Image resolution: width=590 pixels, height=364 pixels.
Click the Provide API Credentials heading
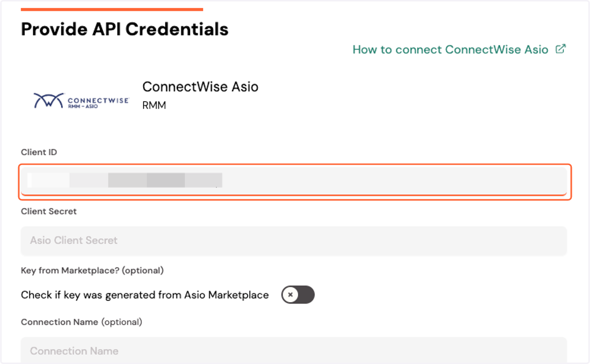(x=125, y=29)
